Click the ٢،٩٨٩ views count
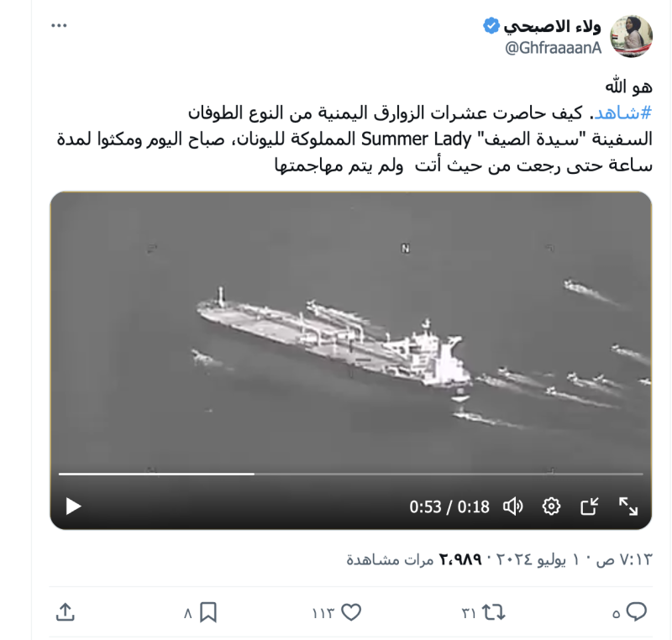 (459, 559)
